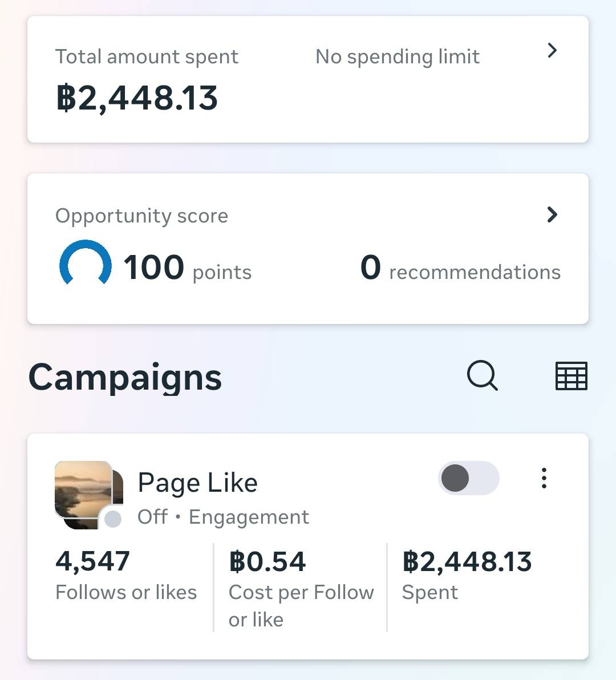Open the campaigns search magnifier icon
616x680 pixels.
482,376
